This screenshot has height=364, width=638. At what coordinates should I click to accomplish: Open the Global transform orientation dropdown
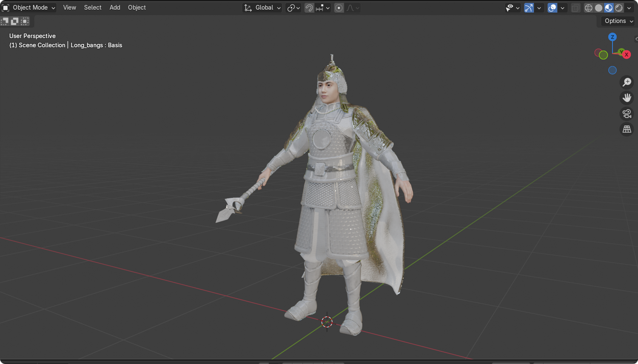coord(262,8)
